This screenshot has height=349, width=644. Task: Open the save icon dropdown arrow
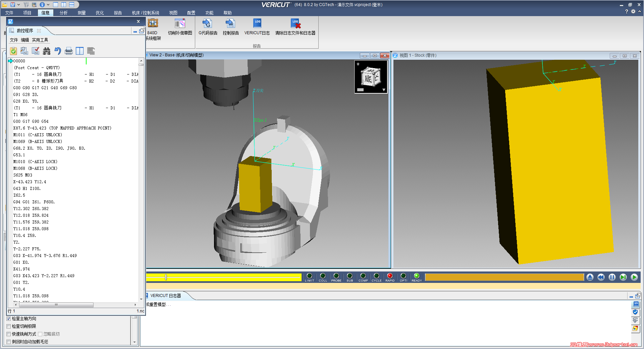18,5
